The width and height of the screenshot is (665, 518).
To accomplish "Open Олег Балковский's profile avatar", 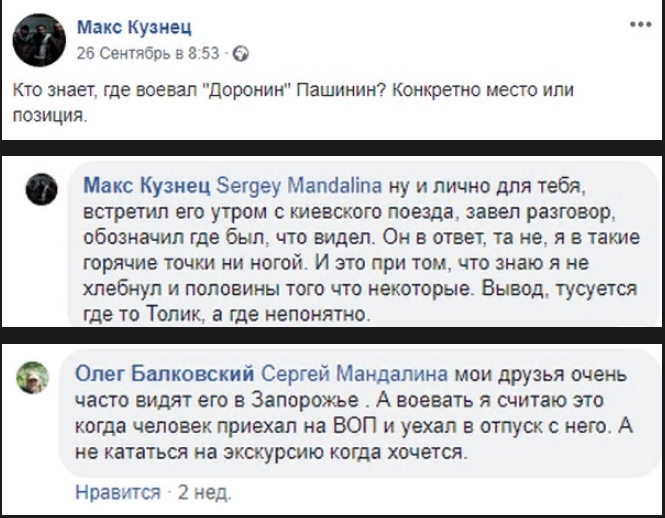I will pyautogui.click(x=33, y=377).
